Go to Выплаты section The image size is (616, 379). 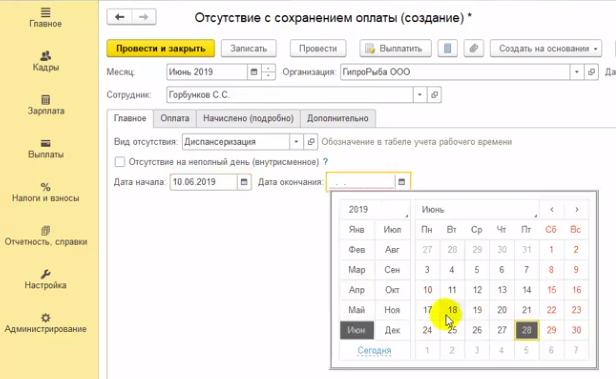pyautogui.click(x=46, y=149)
